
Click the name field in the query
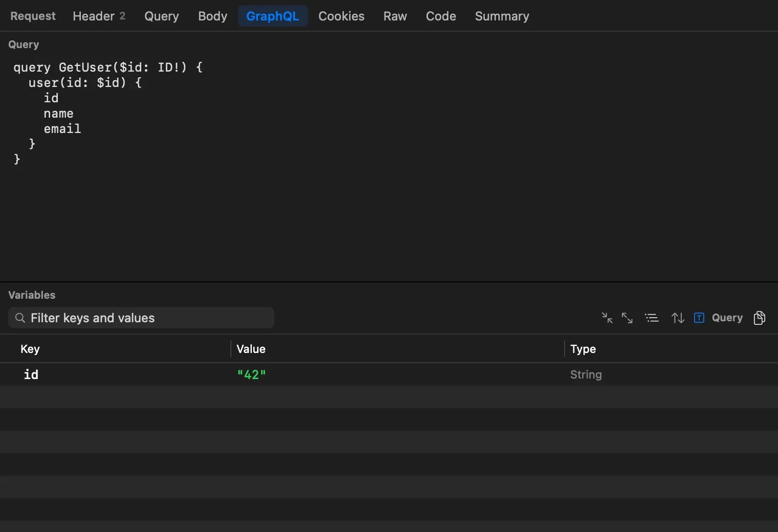click(x=58, y=113)
